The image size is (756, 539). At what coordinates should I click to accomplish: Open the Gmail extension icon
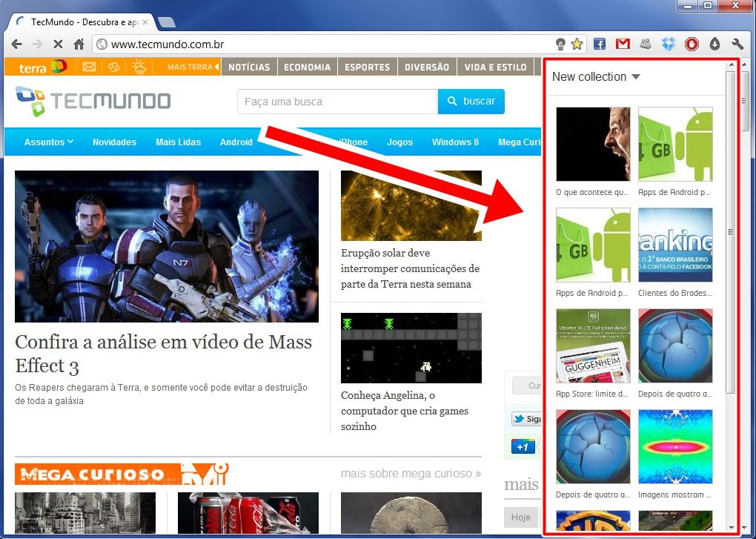(623, 44)
